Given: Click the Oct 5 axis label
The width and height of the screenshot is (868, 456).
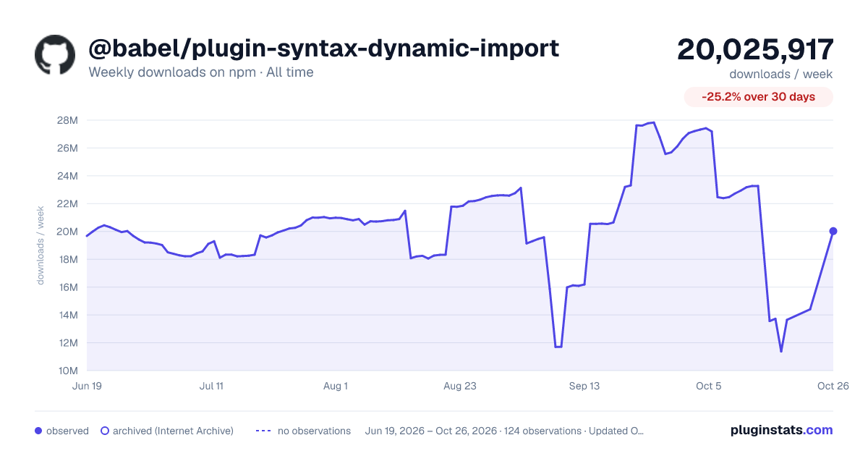Looking at the screenshot, I should tap(709, 386).
